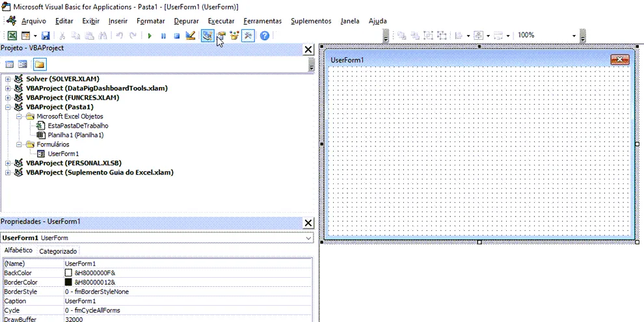Click the View Code icon in Projeto panel
644x322 pixels.
[9, 64]
